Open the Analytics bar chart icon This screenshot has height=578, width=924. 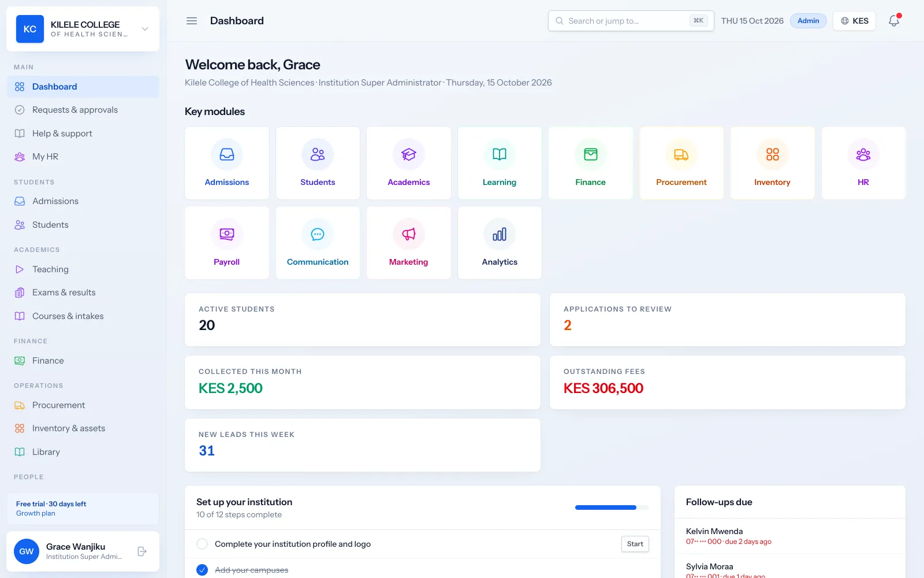click(500, 234)
